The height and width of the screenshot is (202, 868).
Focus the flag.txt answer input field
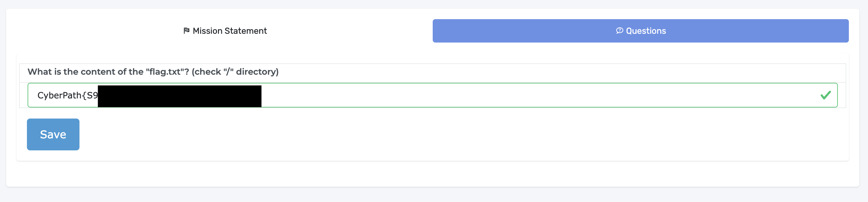(433, 95)
